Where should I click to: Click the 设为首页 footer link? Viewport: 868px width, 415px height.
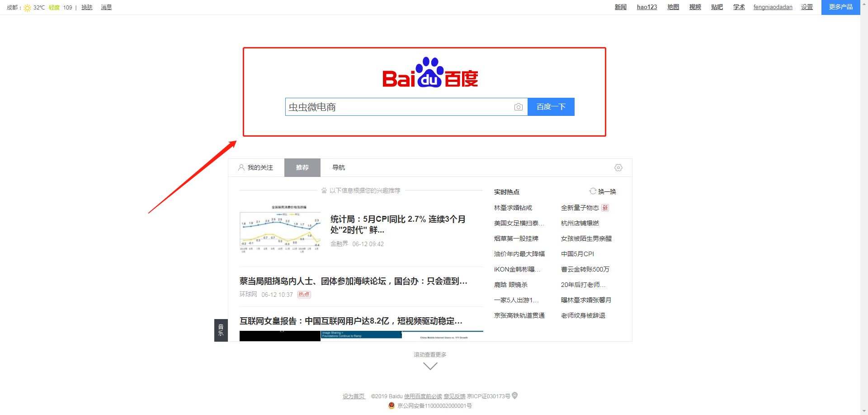point(354,396)
